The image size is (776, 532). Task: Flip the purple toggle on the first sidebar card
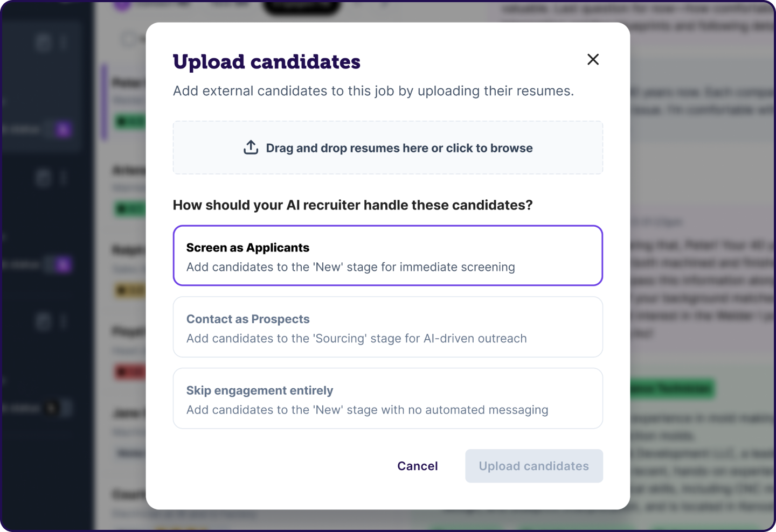62,129
